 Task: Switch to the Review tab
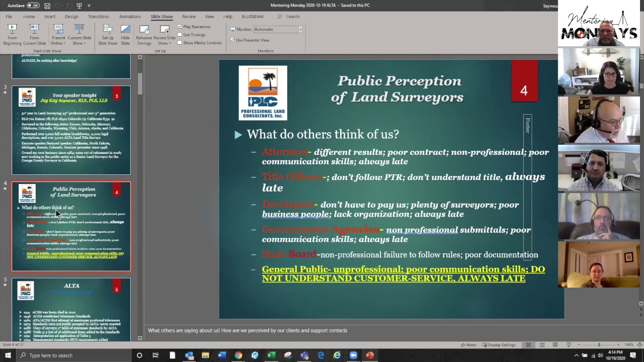pos(189,17)
